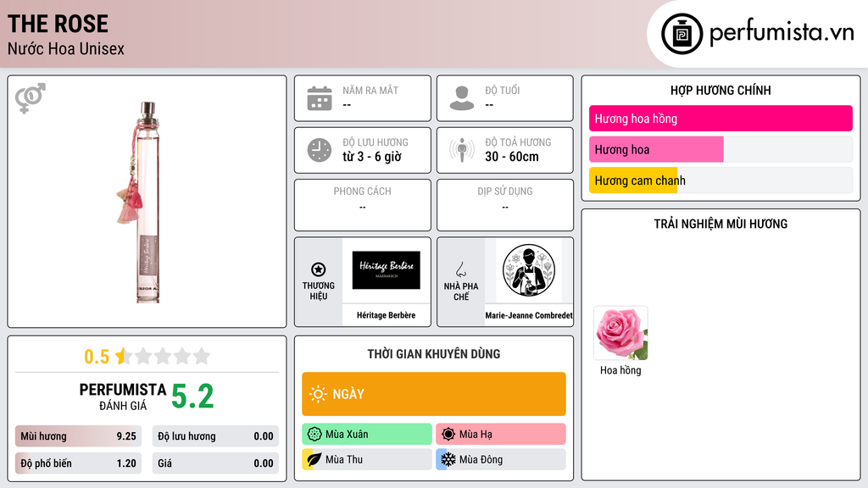Click the Năm ra mắt label
This screenshot has height=488, width=868.
[x=370, y=90]
